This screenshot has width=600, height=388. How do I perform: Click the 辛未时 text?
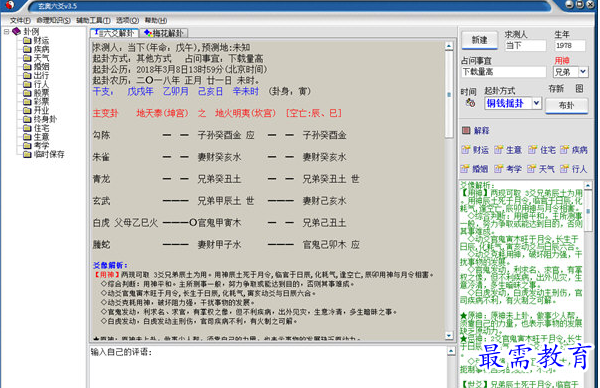pos(246,91)
